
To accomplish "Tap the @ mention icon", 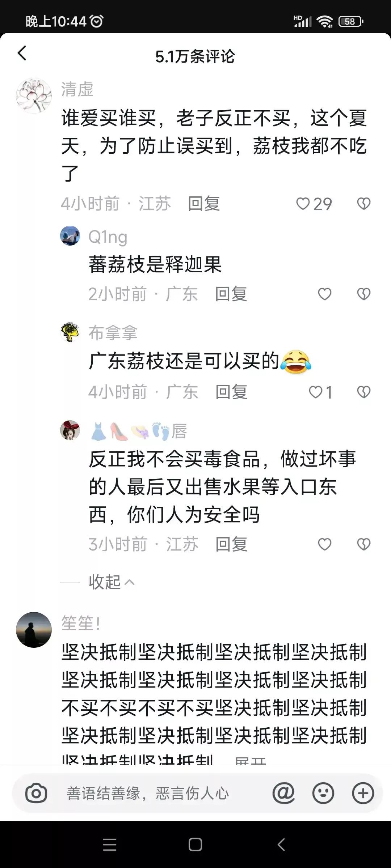I will click(283, 793).
